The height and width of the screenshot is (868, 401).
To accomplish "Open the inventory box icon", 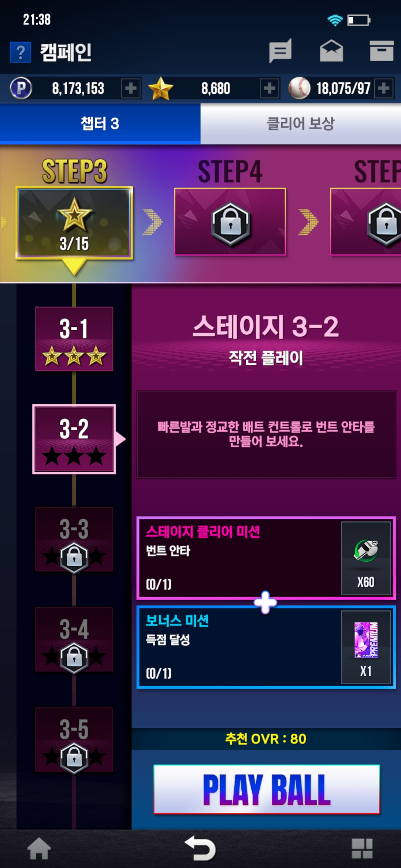I will [382, 50].
